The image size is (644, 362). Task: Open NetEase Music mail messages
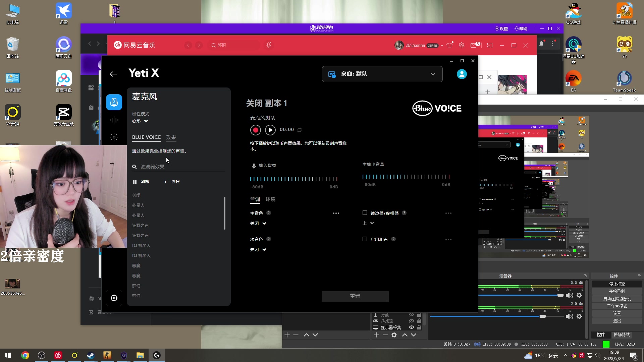click(474, 45)
